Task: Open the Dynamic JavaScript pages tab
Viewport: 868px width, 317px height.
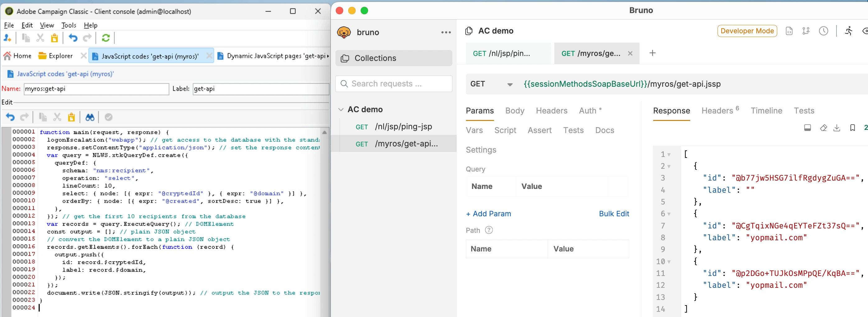Action: click(272, 56)
